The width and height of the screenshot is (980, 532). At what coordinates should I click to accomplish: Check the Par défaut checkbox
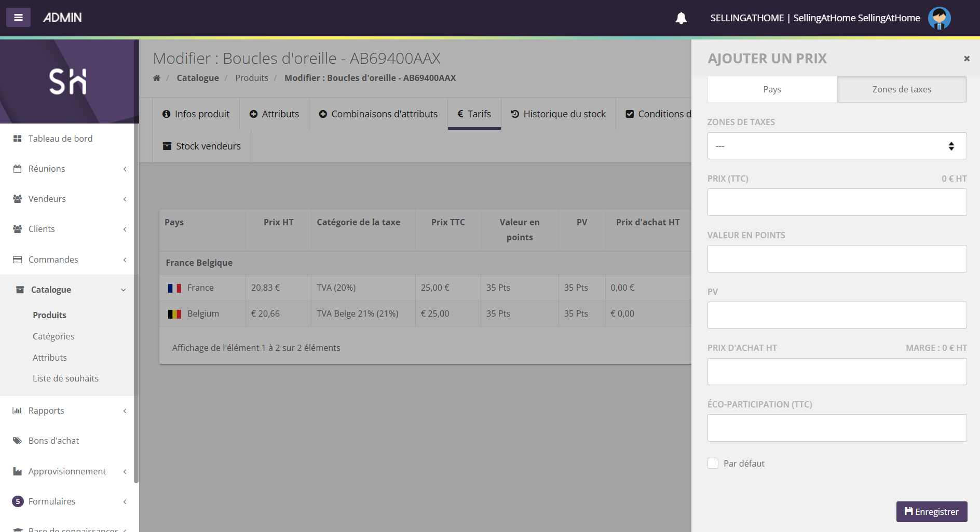713,463
